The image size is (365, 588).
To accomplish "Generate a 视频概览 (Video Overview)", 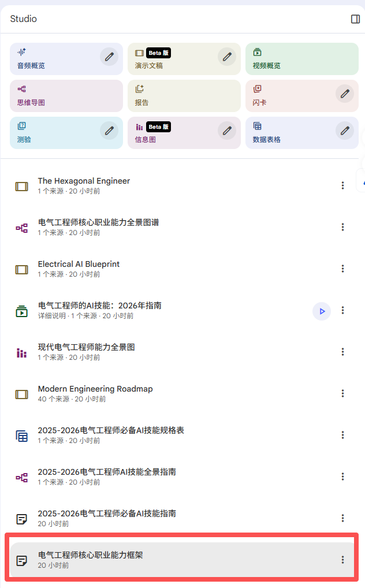I will 302,59.
